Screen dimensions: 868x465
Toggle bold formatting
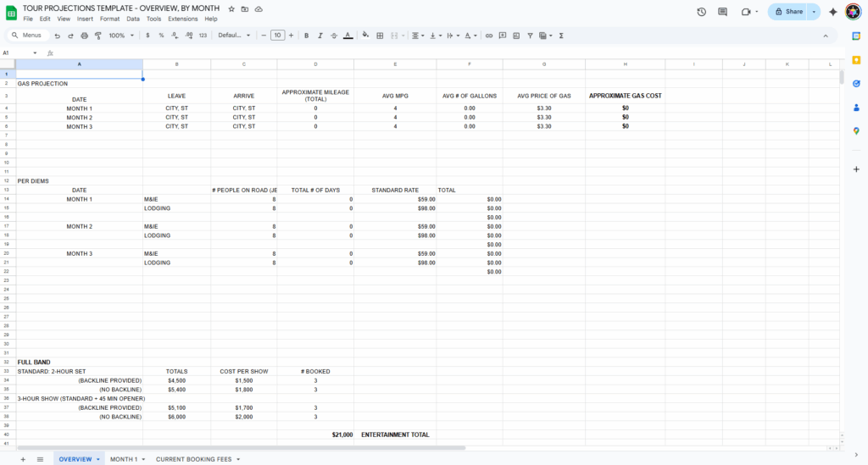[306, 36]
